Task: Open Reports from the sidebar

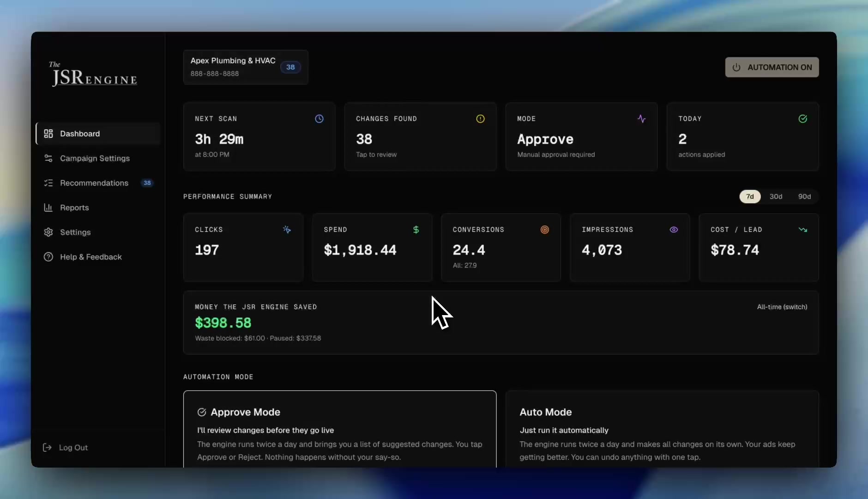Action: [x=74, y=207]
